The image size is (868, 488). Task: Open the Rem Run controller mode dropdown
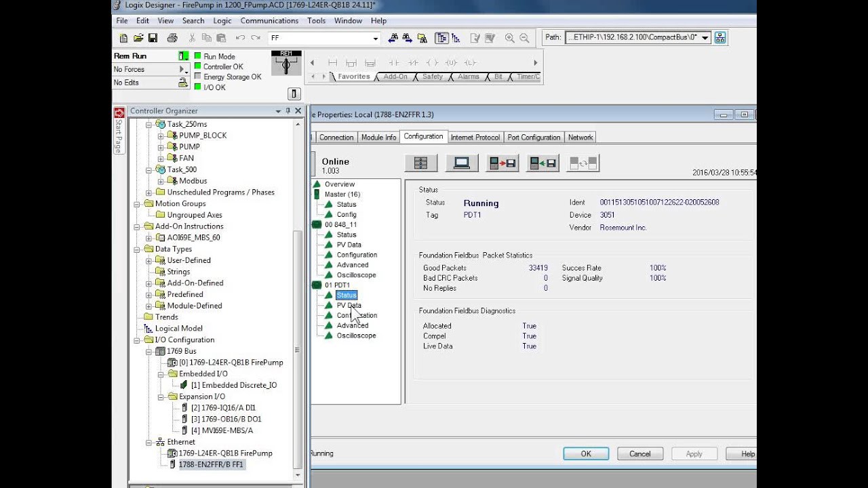tap(184, 56)
